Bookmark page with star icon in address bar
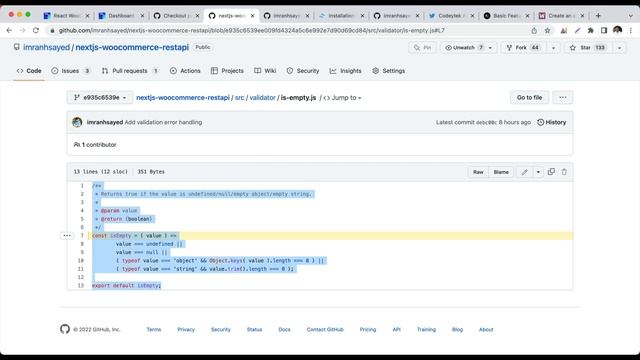Screen dimensions: 640x360 [547, 30]
